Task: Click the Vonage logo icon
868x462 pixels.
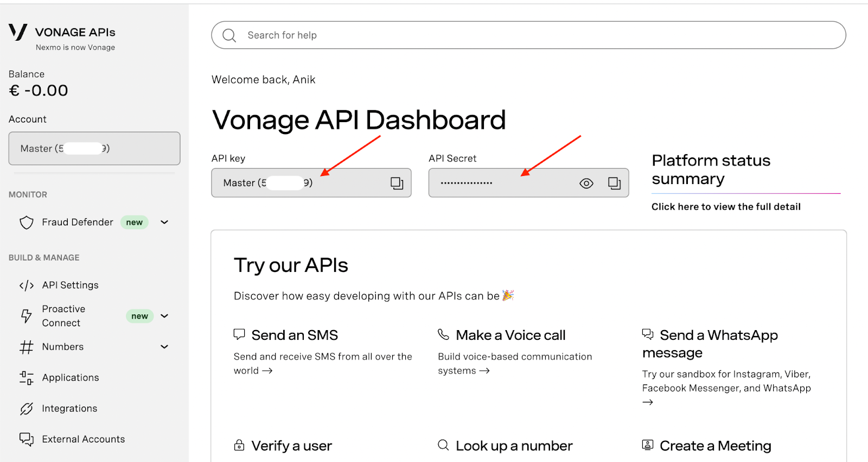Action: [x=18, y=32]
